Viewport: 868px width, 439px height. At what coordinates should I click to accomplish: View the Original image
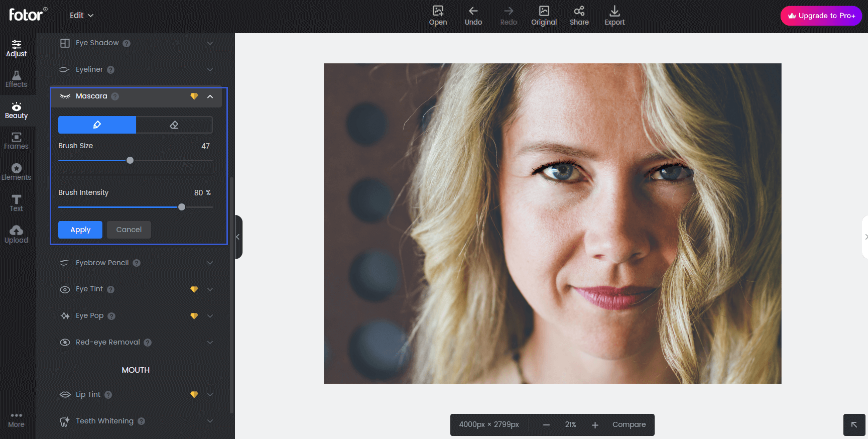(544, 16)
